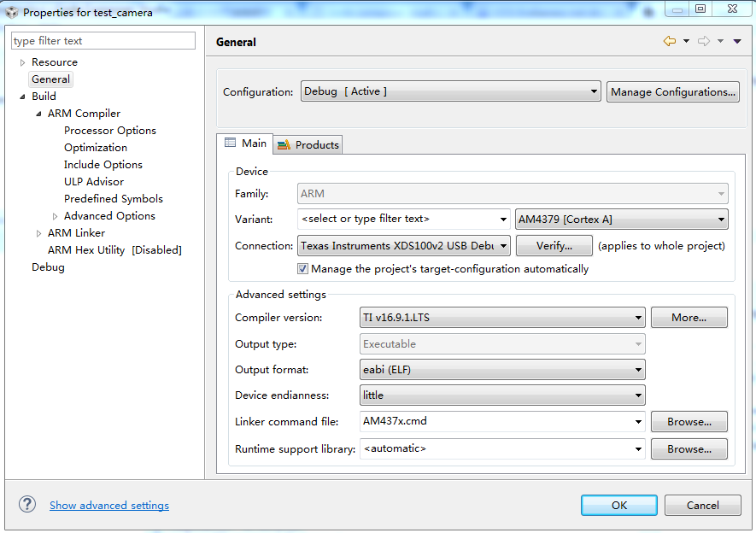
Task: Switch to the Main tab
Action: pos(245,143)
